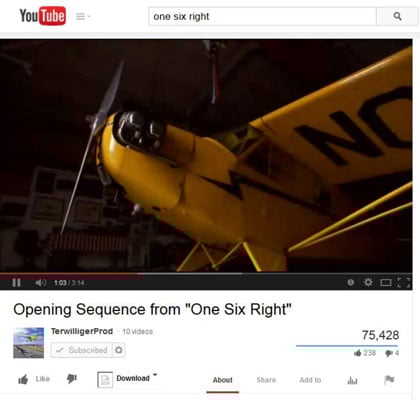Select the About tab
Viewport: 420px width, 400px height.
pos(223,380)
